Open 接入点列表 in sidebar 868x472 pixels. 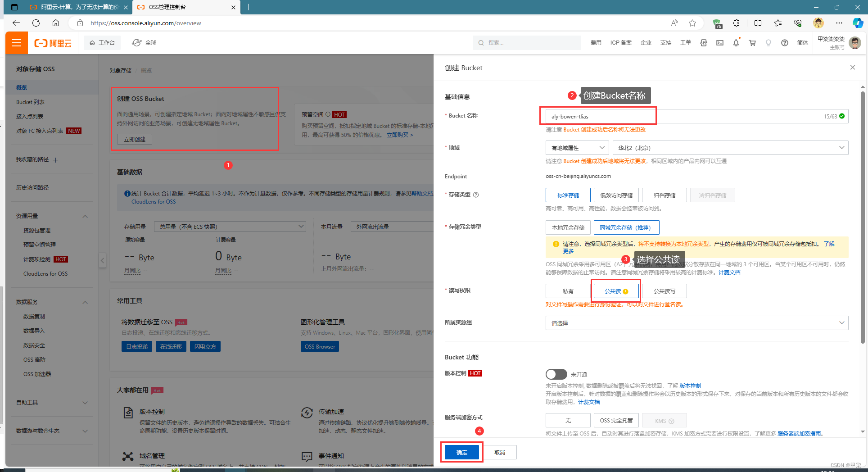click(x=30, y=117)
